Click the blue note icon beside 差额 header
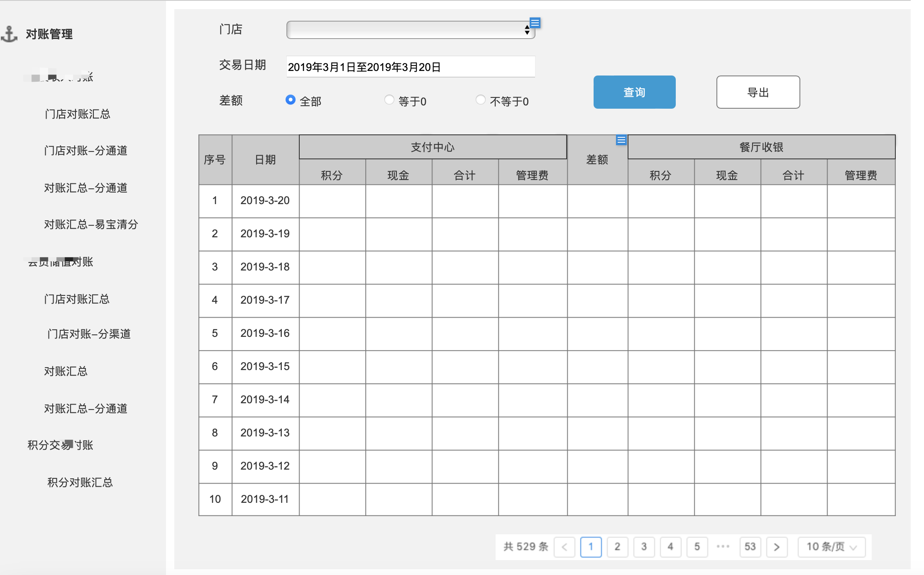 pyautogui.click(x=621, y=140)
